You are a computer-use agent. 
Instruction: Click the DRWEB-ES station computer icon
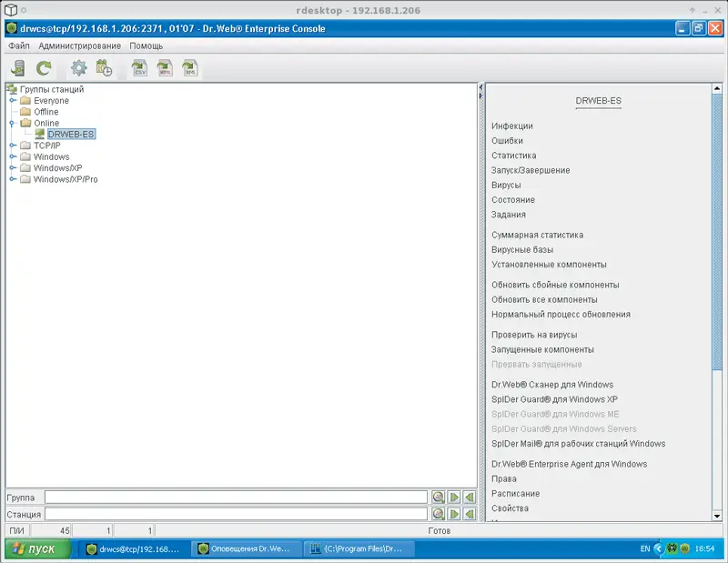pyautogui.click(x=40, y=134)
